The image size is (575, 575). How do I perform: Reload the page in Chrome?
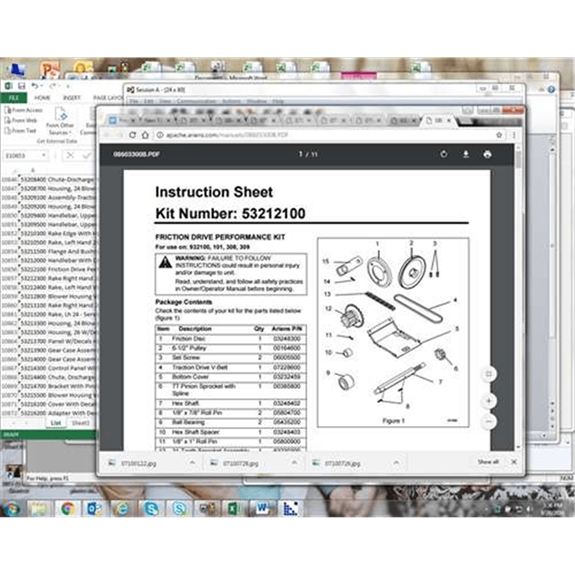tap(132, 135)
